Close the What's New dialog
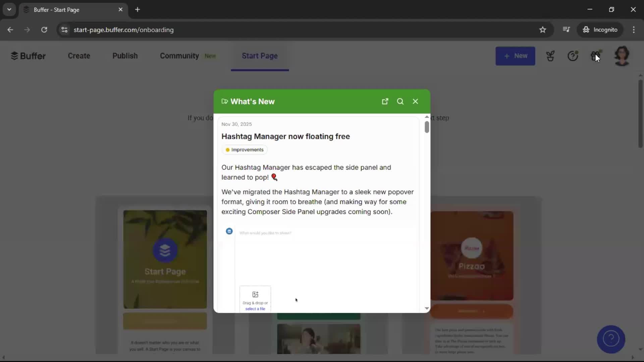The image size is (644, 362). point(415,101)
